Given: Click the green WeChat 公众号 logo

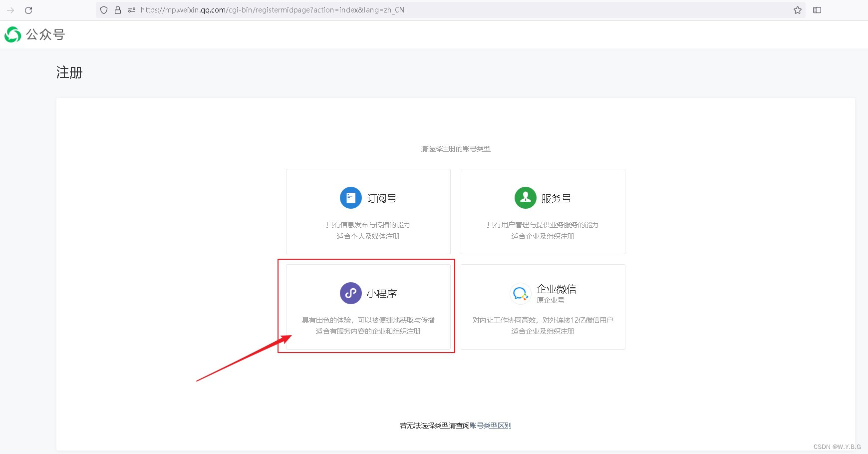Looking at the screenshot, I should (x=13, y=34).
